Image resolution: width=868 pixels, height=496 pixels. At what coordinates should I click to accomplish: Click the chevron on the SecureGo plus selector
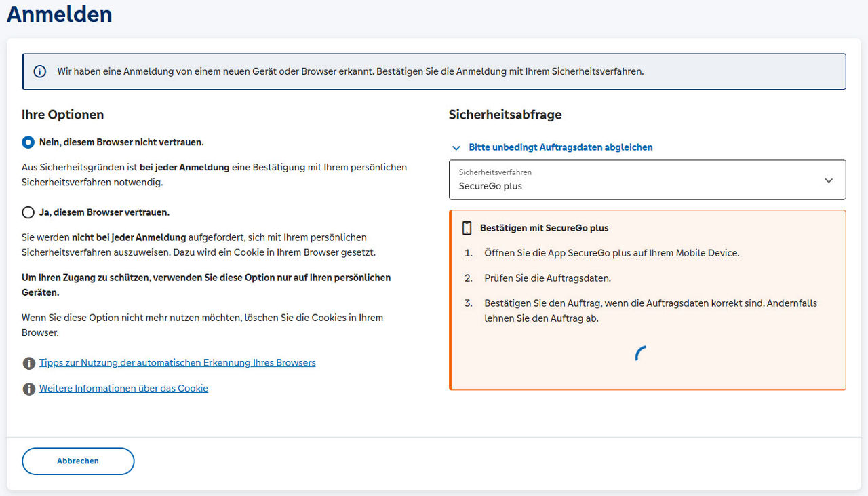pyautogui.click(x=829, y=180)
